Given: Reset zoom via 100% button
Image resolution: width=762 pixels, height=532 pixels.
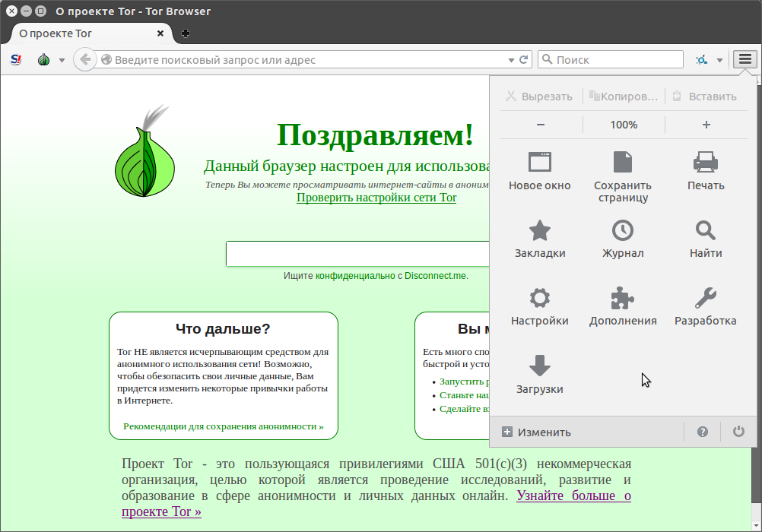Looking at the screenshot, I should point(624,125).
